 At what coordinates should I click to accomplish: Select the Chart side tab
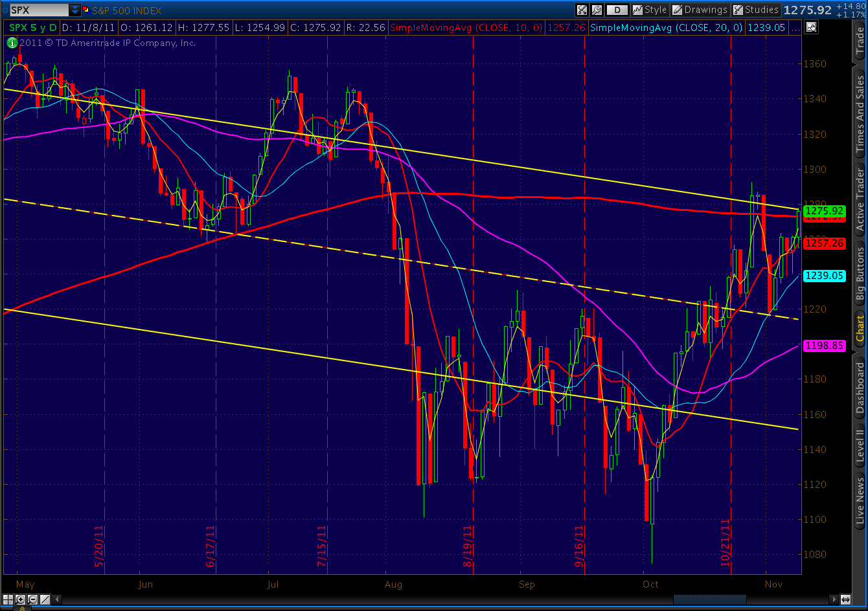tap(860, 328)
